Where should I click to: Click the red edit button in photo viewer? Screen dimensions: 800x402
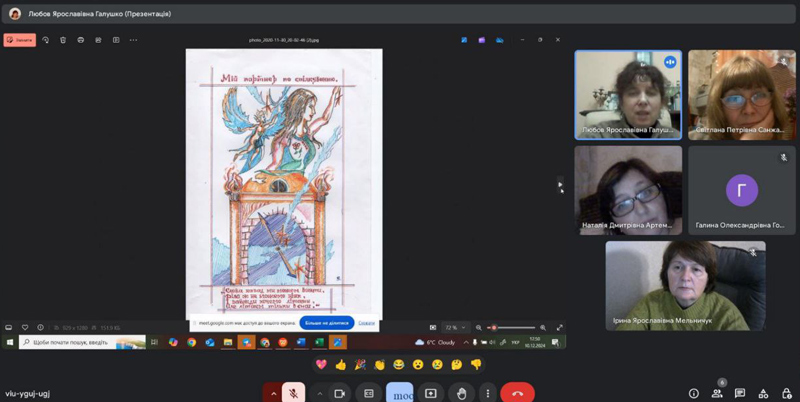[20, 40]
